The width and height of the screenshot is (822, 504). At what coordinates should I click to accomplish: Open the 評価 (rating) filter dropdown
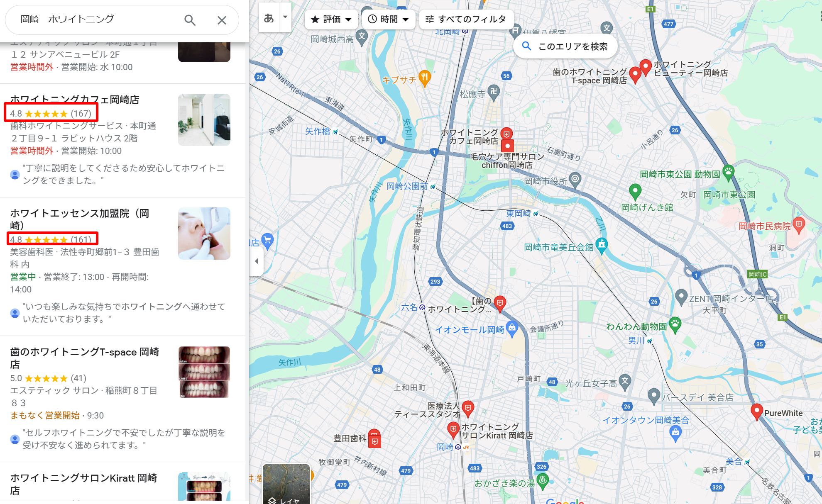pyautogui.click(x=330, y=19)
